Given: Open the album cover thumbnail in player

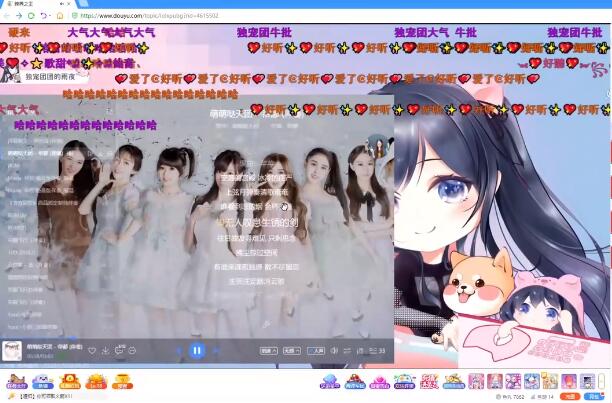Looking at the screenshot, I should coord(12,351).
